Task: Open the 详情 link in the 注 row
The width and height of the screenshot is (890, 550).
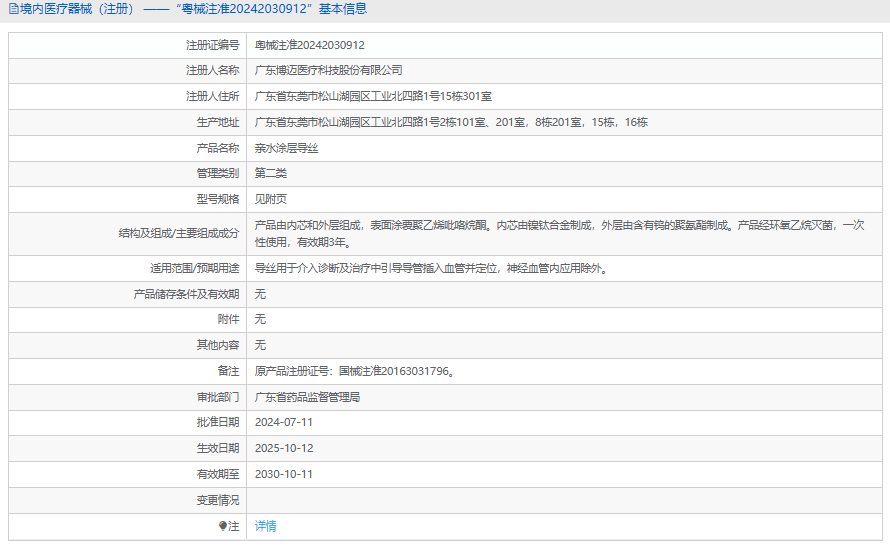Action: coord(266,526)
